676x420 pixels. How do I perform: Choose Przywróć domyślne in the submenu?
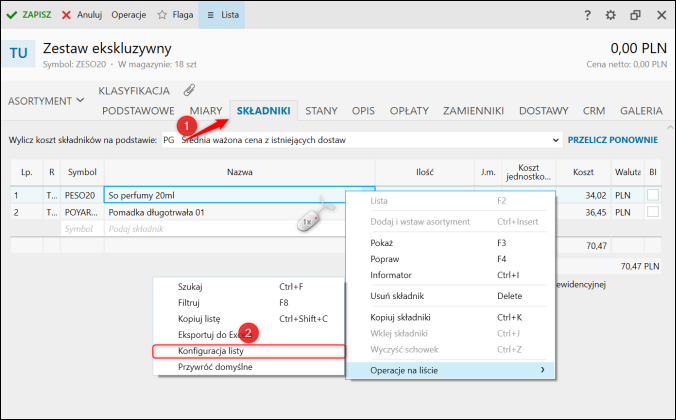pos(249,367)
